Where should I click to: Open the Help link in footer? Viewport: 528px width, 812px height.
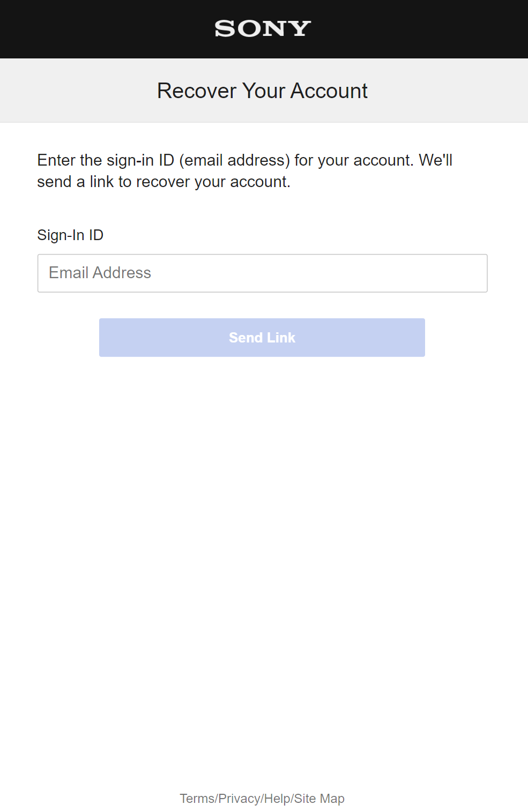click(277, 799)
